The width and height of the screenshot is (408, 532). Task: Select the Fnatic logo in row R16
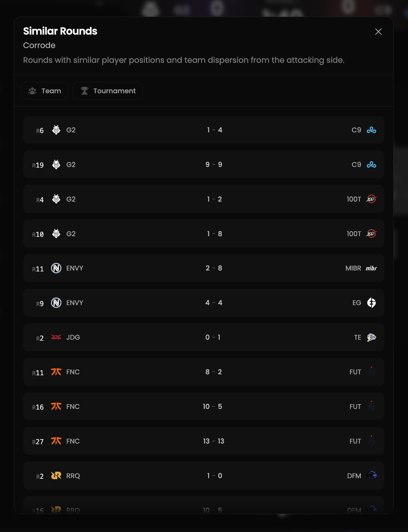[56, 406]
